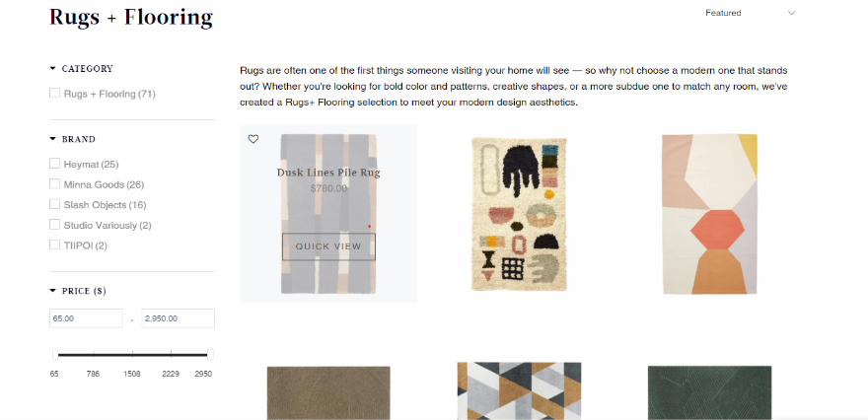
Task: Check the Rugs + Flooring (71) category checkbox
Action: [55, 94]
